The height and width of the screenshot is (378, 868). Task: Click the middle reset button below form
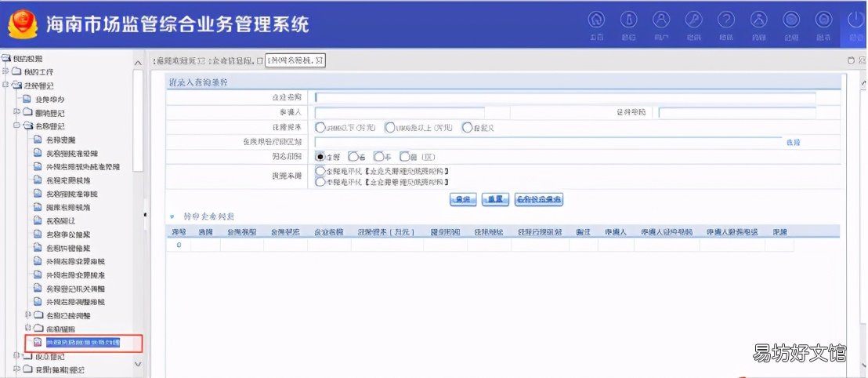495,199
